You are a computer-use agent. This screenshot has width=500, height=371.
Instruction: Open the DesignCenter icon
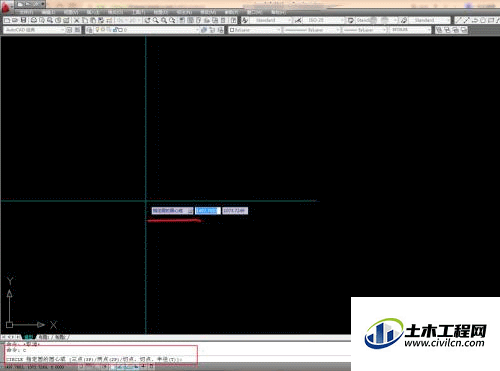click(190, 20)
